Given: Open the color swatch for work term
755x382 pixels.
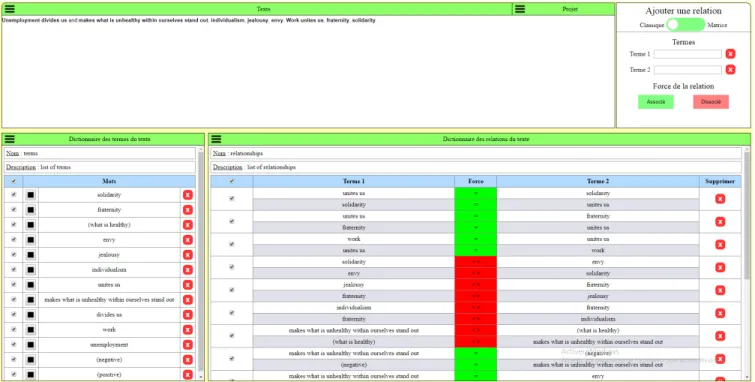Looking at the screenshot, I should tap(31, 329).
